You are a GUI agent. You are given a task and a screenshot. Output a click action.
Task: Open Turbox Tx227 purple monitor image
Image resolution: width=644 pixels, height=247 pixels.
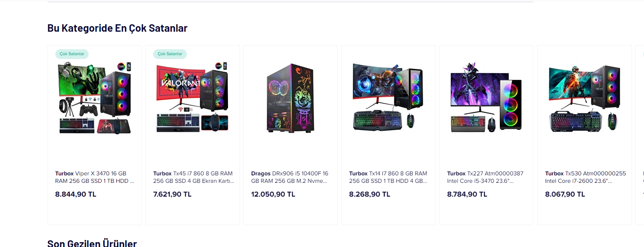coord(486,98)
